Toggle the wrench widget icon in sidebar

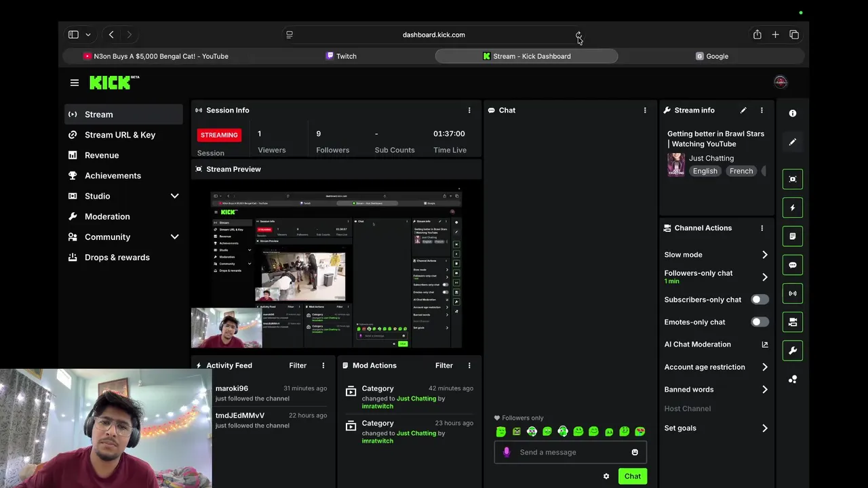tap(793, 350)
